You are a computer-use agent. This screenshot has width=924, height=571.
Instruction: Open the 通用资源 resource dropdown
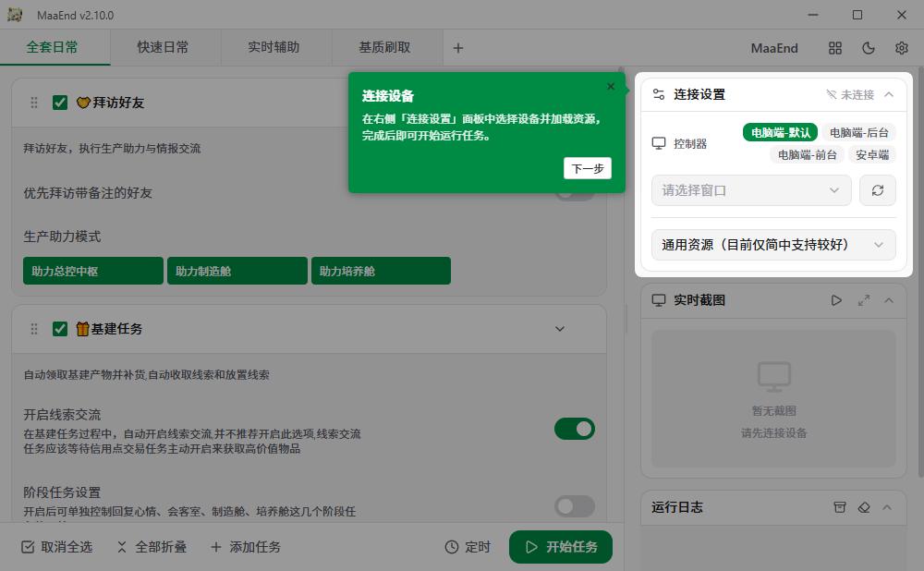(x=773, y=245)
